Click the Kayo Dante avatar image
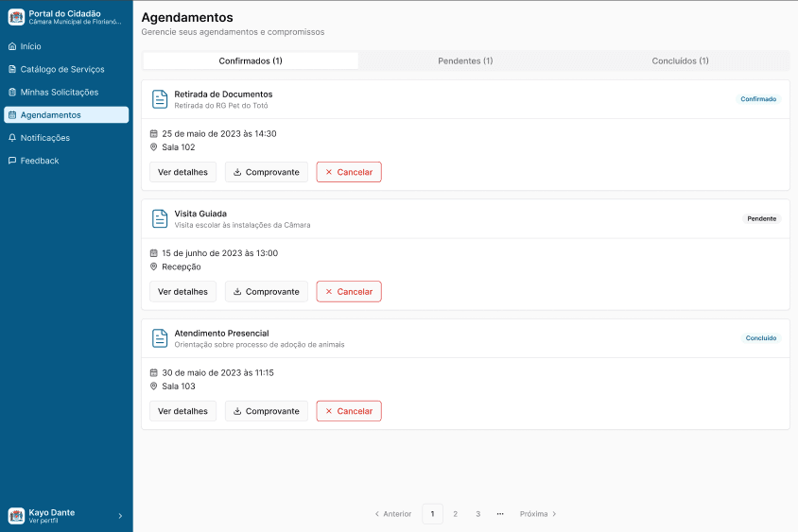798x532 pixels. pyautogui.click(x=16, y=516)
